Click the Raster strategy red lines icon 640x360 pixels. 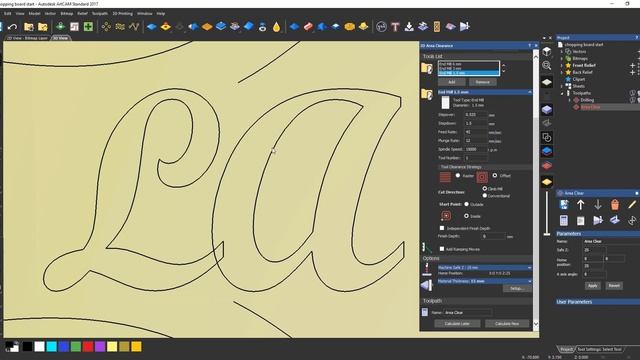pyautogui.click(x=445, y=177)
